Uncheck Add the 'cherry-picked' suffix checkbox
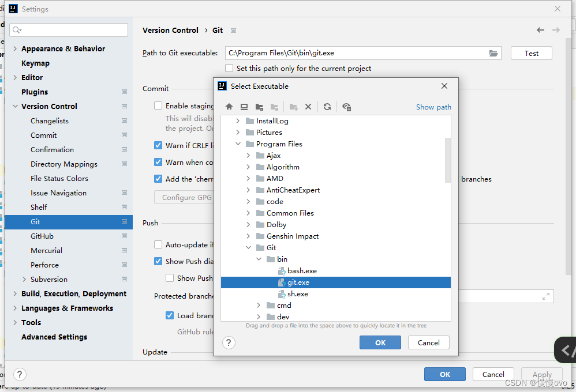Viewport: 576px width, 392px height. click(x=158, y=179)
